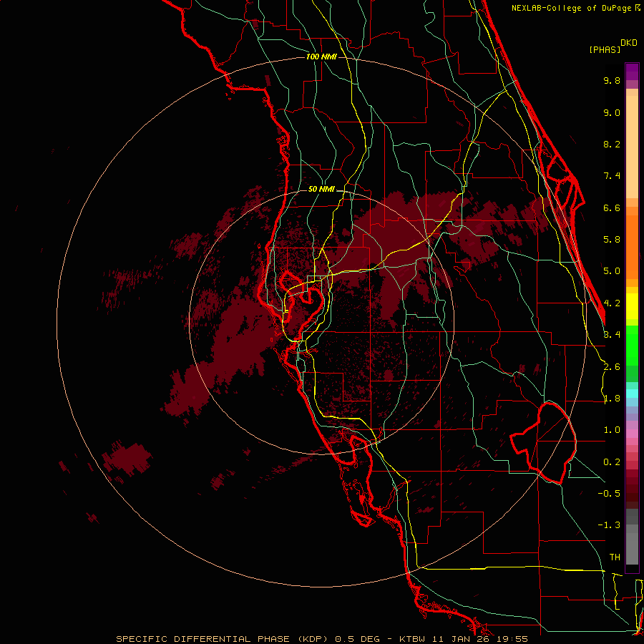The width and height of the screenshot is (644, 644).
Task: Click the TH threshold label
Action: pyautogui.click(x=615, y=557)
